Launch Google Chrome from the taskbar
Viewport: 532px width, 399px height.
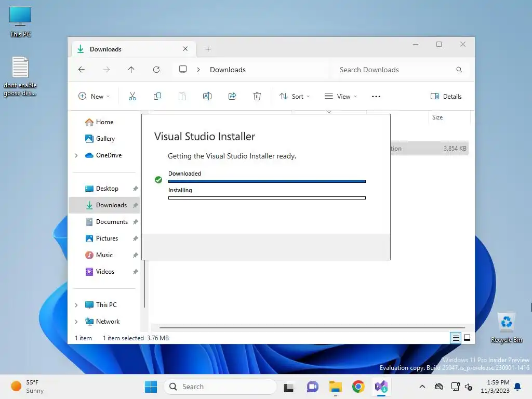pos(358,387)
